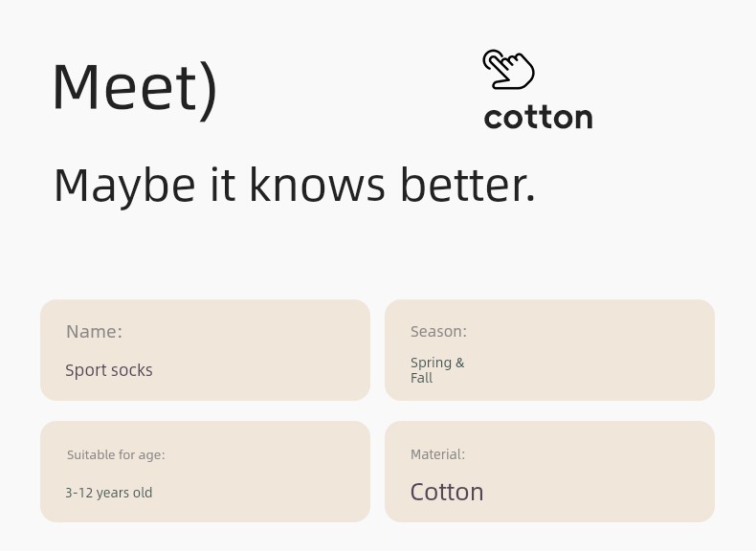The width and height of the screenshot is (756, 551).
Task: Click the 3-12 years old text
Action: [x=109, y=493]
